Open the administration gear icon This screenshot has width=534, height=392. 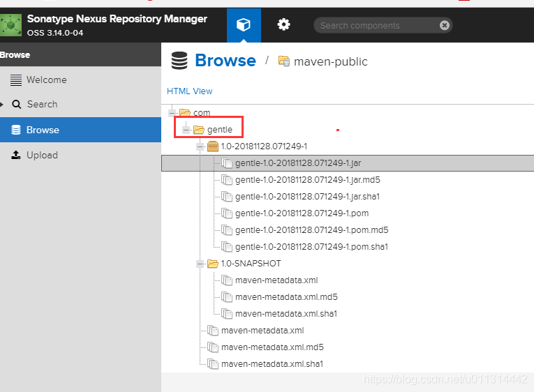pos(283,25)
